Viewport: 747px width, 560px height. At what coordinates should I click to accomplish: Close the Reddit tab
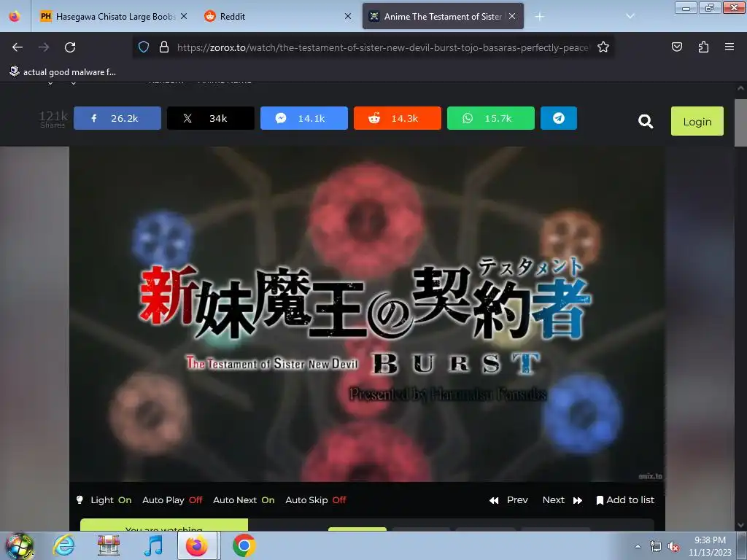(x=348, y=16)
